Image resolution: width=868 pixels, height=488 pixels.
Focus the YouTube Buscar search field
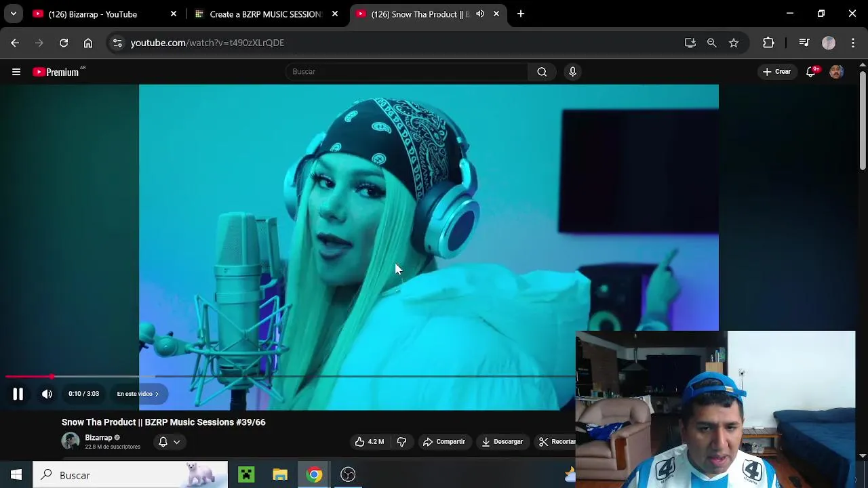407,72
